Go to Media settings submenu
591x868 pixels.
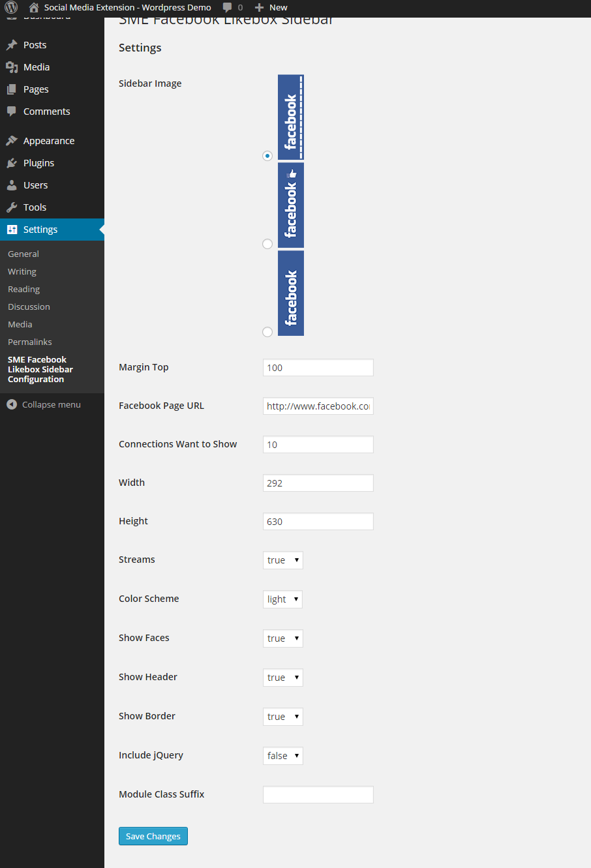pos(20,325)
